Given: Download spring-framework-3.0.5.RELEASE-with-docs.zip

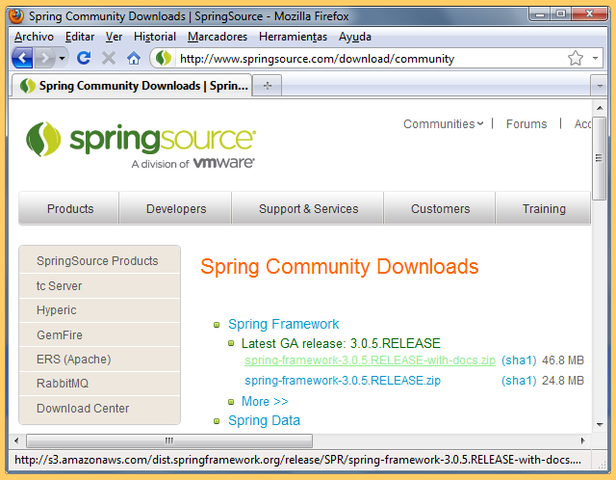Looking at the screenshot, I should point(370,360).
